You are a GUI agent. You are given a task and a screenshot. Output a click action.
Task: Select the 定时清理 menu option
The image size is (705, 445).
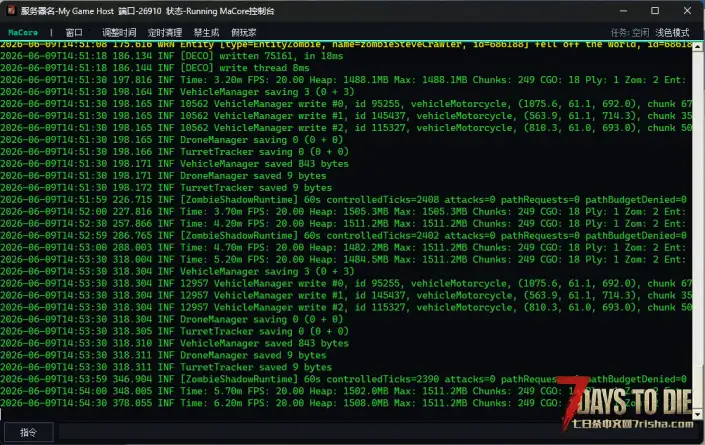pos(165,32)
